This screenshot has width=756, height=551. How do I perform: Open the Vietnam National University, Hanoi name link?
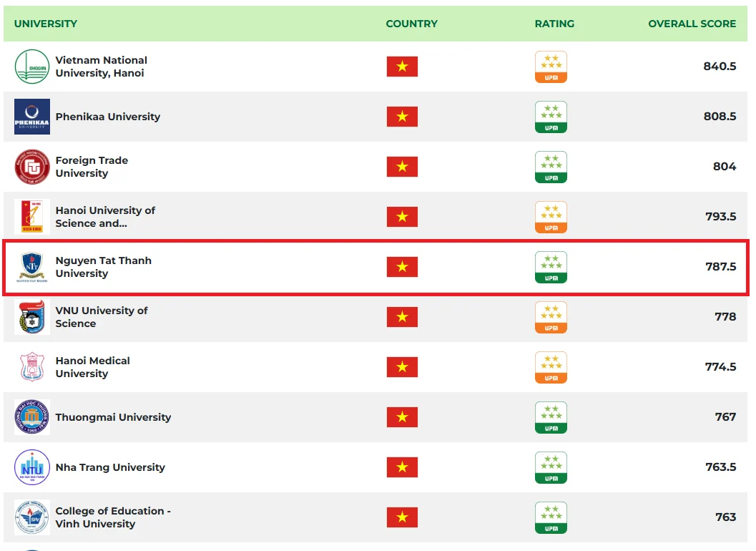pos(102,67)
